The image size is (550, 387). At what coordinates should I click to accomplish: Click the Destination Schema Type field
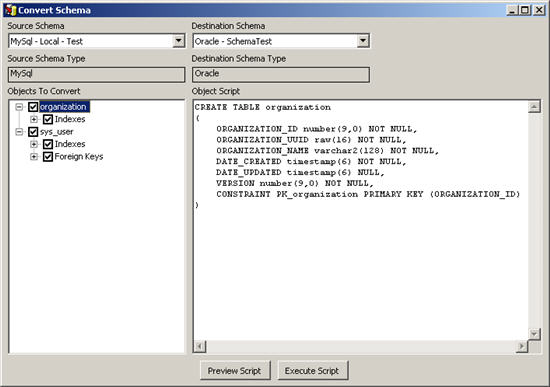tap(281, 74)
